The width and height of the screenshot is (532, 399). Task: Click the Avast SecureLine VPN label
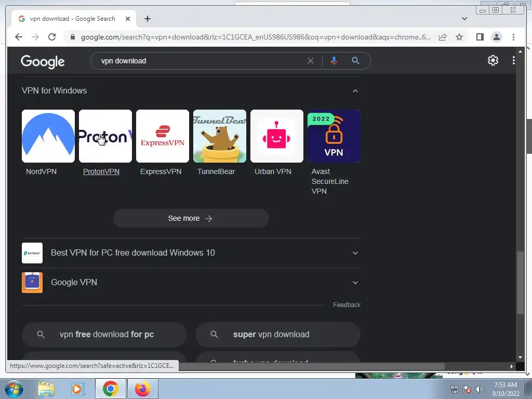[330, 181]
